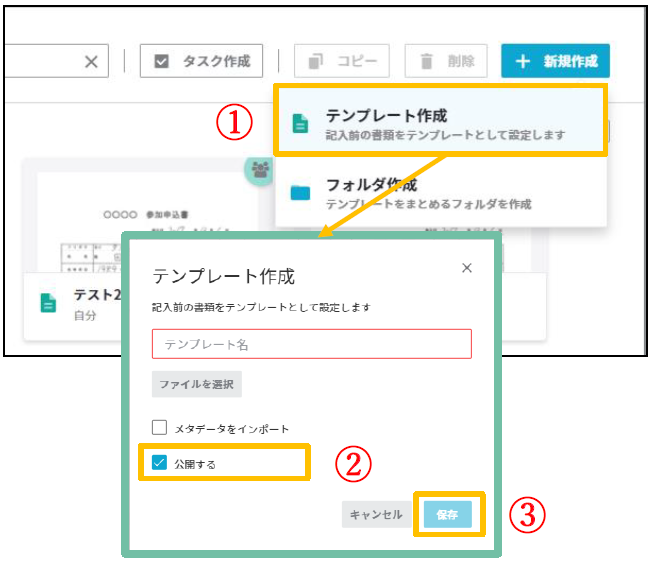Clear the search field with the X icon

point(90,62)
